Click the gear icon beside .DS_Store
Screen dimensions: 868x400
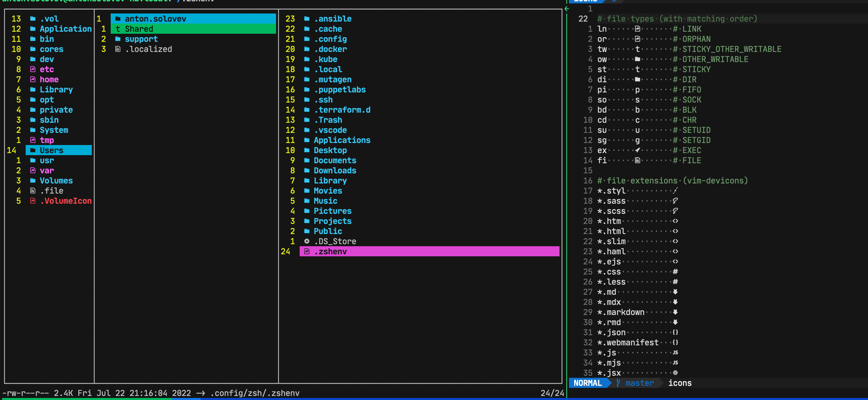click(307, 241)
